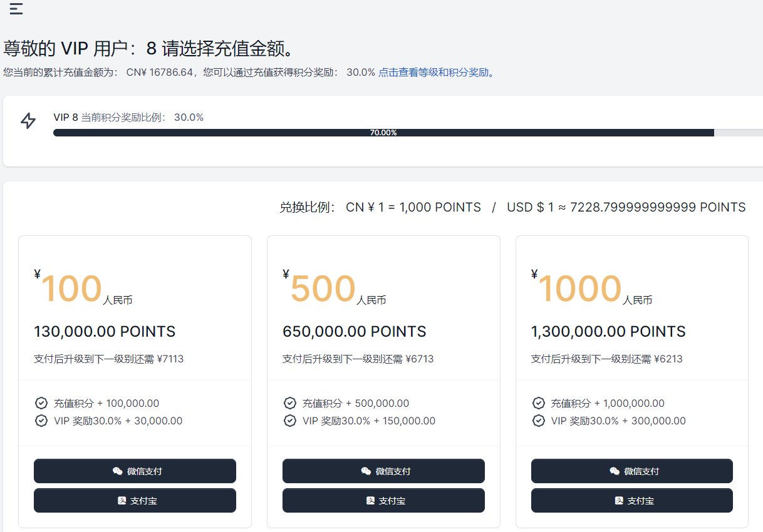Click WeChat icon in ¥500 card
The image size is (763, 532).
point(366,471)
